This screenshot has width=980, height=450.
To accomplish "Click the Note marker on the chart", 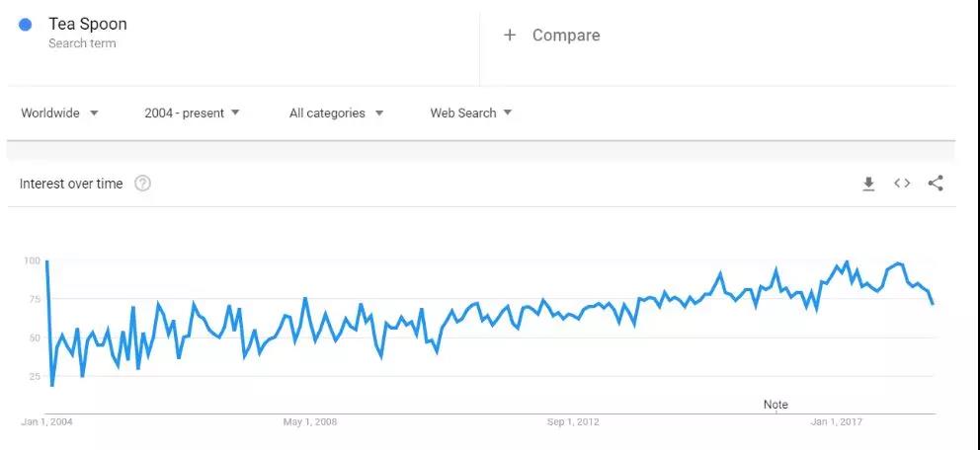I will 776,405.
